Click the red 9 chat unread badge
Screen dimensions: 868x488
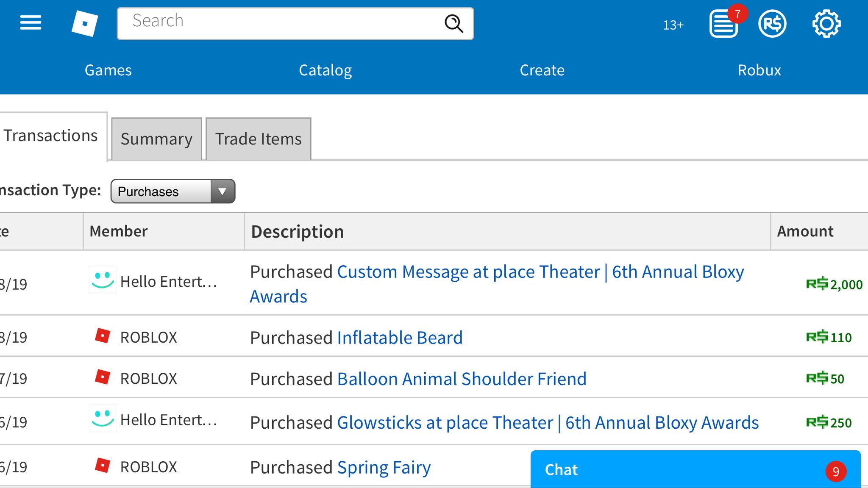836,471
